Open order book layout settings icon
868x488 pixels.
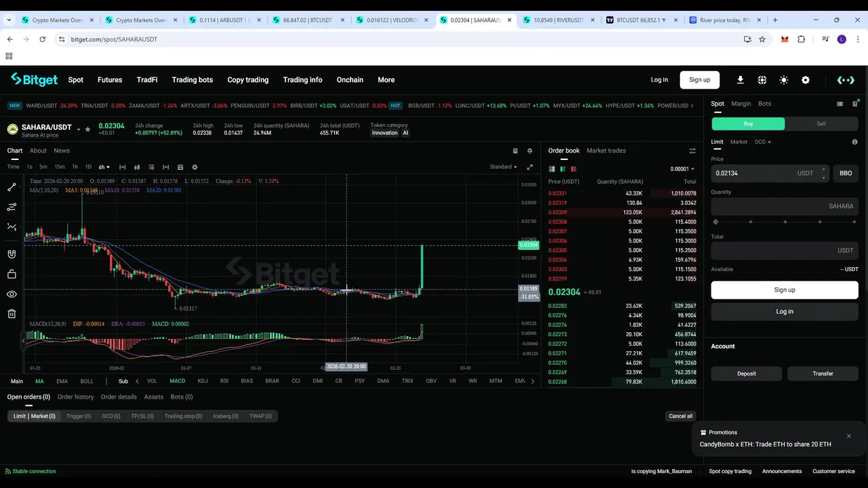[x=692, y=150]
